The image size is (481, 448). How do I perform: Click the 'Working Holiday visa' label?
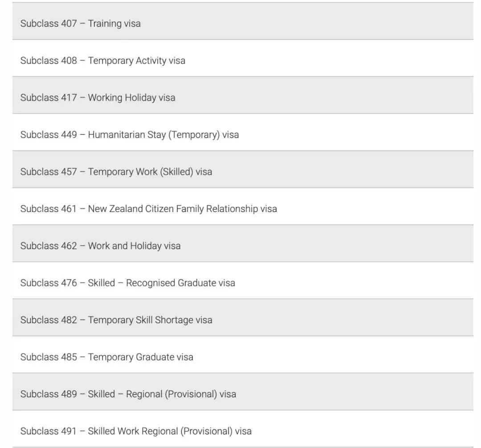131,98
